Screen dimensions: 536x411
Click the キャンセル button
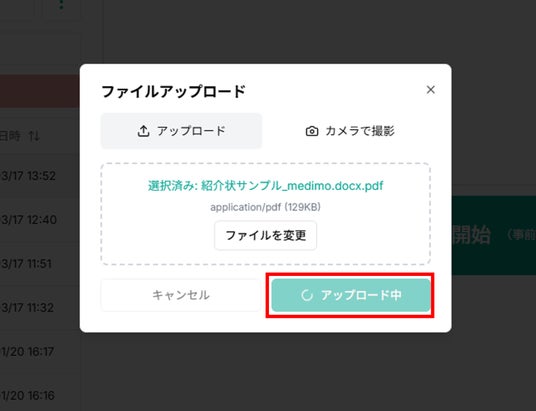[180, 295]
